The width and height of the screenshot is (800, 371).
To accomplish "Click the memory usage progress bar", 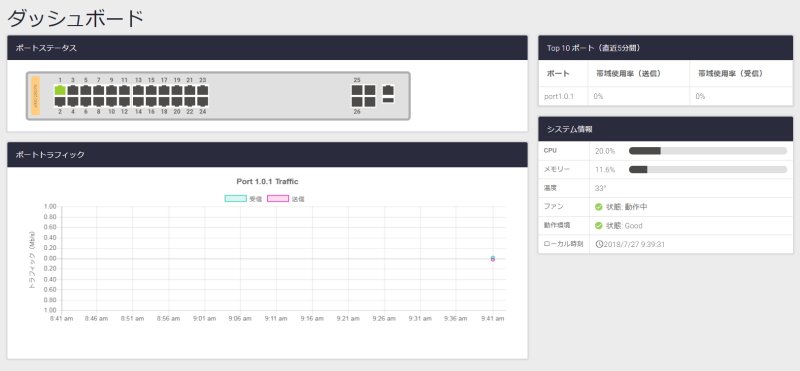I will click(x=708, y=169).
